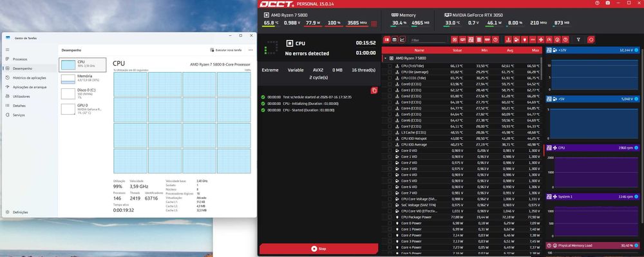Viewport: 644px width, 257px height.
Task: Open Task Manager hamburger navigation menu
Action: click(7, 49)
